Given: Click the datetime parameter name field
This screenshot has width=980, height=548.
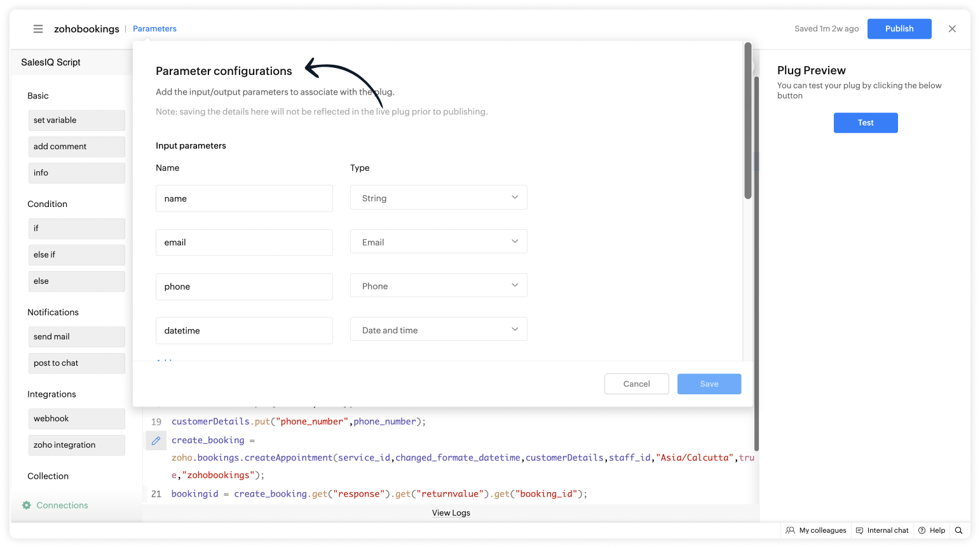Looking at the screenshot, I should click(244, 331).
